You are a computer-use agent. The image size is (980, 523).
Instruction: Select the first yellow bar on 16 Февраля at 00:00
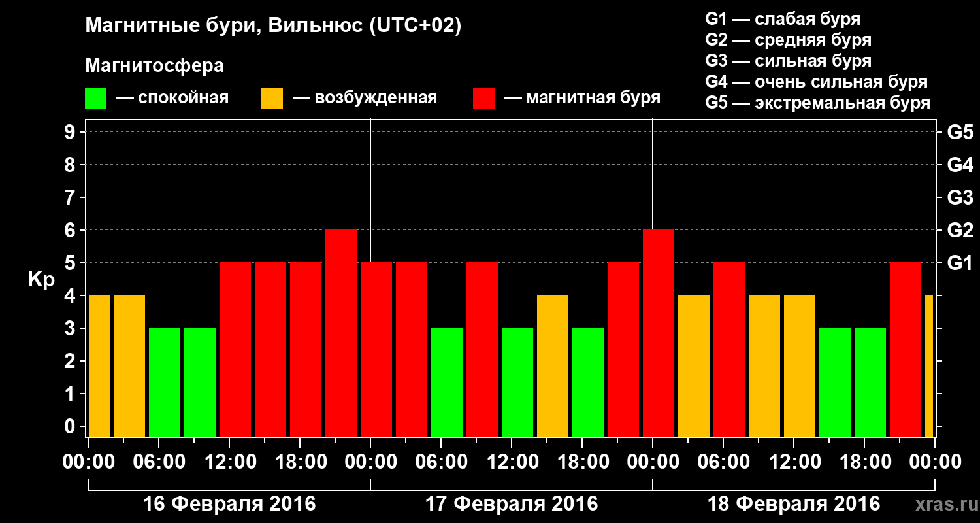[x=99, y=366]
